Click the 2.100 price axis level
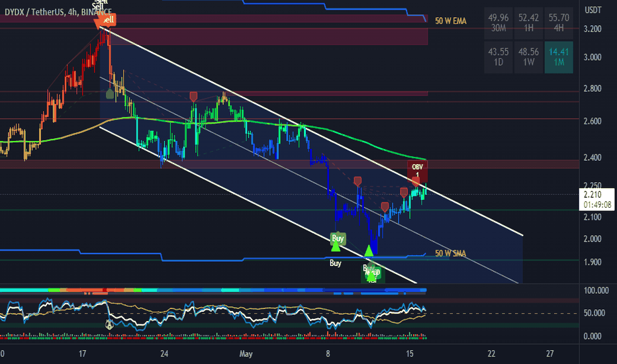Viewport: 617px width, 364px height. pyautogui.click(x=593, y=217)
